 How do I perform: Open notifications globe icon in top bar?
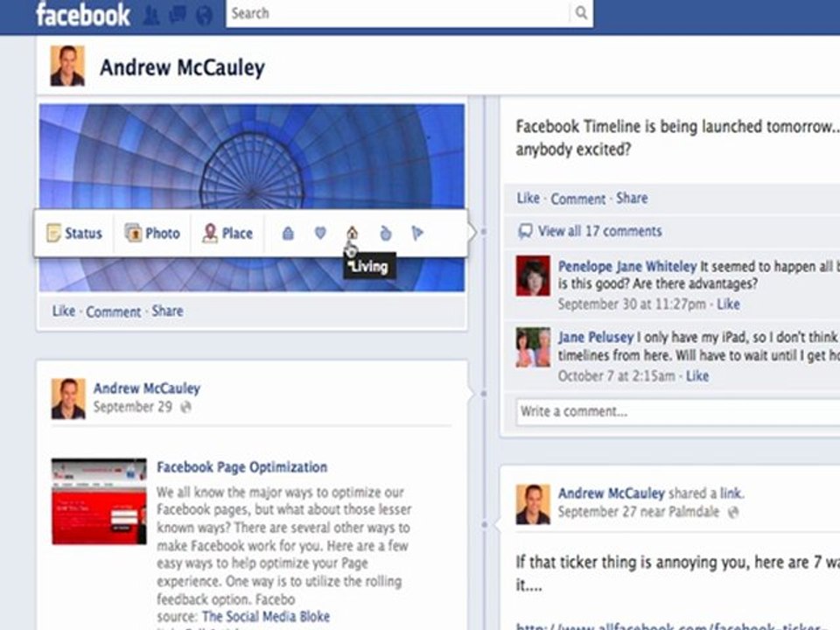click(204, 15)
